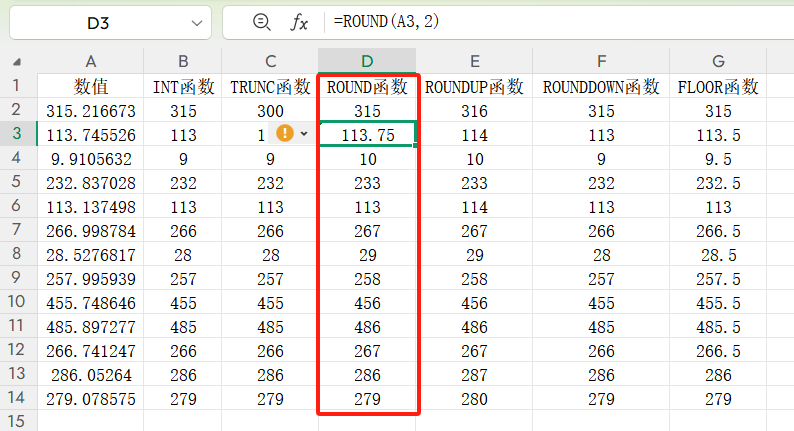Select column C header
This screenshot has height=431, width=794.
pyautogui.click(x=270, y=61)
